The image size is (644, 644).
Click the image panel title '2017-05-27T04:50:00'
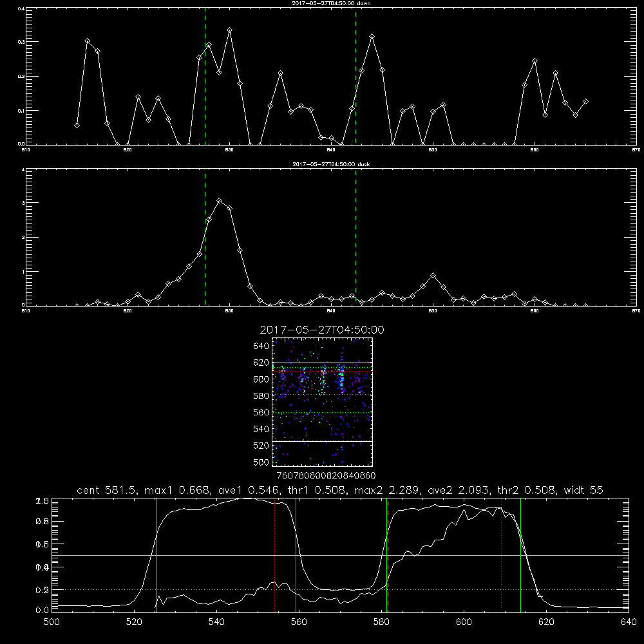point(322,330)
